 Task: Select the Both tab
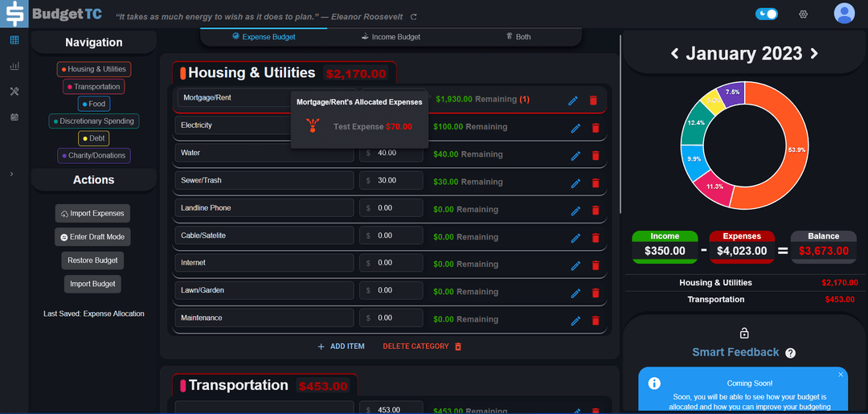click(x=518, y=37)
